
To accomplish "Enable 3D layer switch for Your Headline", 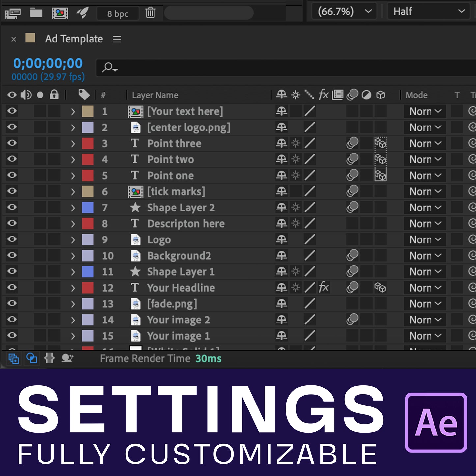I will 380,288.
